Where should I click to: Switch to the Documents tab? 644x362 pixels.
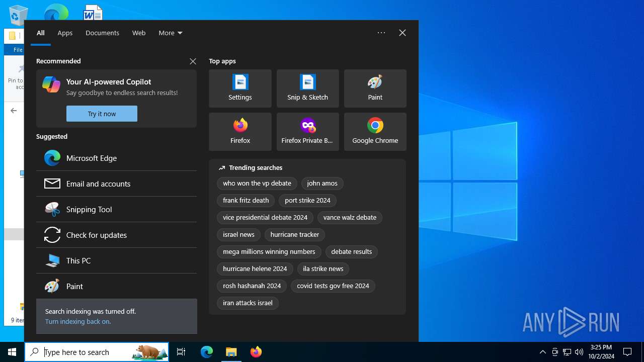click(102, 33)
